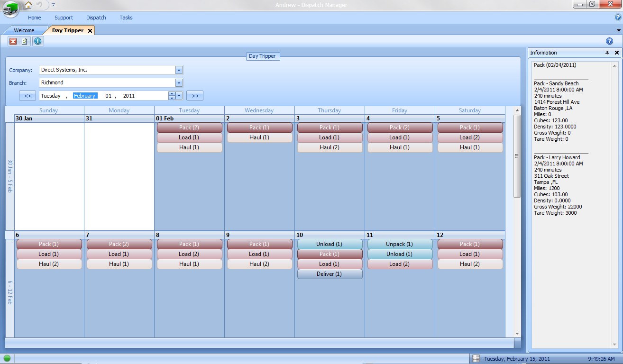This screenshot has width=623, height=364.
Task: Open the Dispatch menu
Action: tap(96, 18)
